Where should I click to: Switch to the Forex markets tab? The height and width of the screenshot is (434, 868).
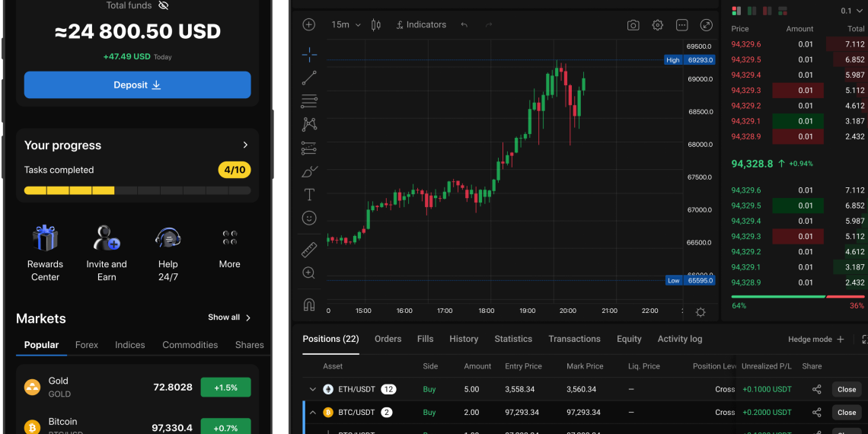tap(86, 345)
